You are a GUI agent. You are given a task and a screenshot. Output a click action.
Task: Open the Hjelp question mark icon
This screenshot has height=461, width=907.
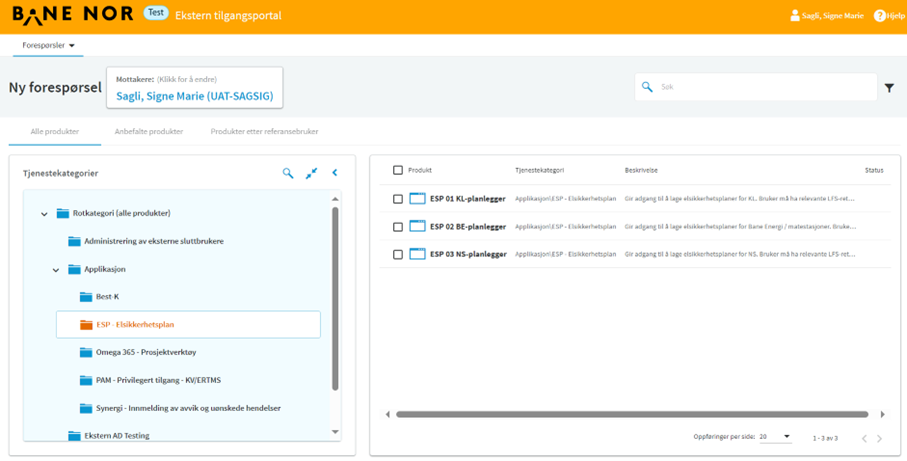tap(880, 16)
